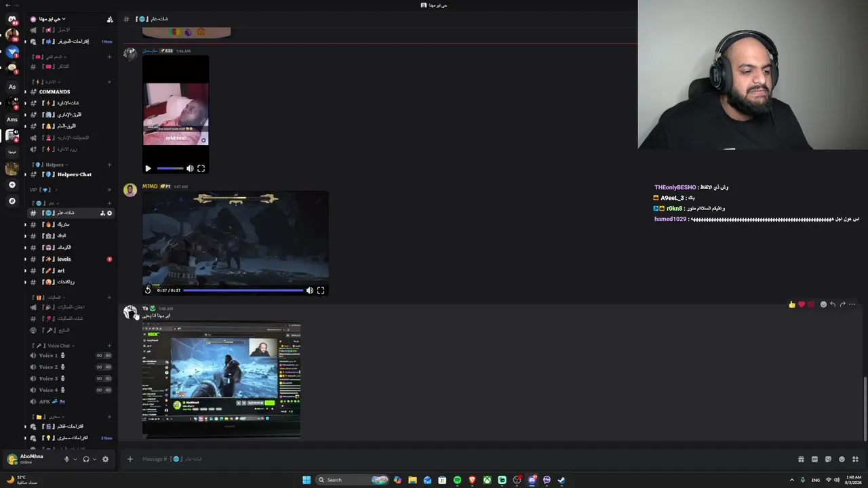Image resolution: width=868 pixels, height=488 pixels.
Task: Click the Add a Server plus icon
Action: [12, 184]
